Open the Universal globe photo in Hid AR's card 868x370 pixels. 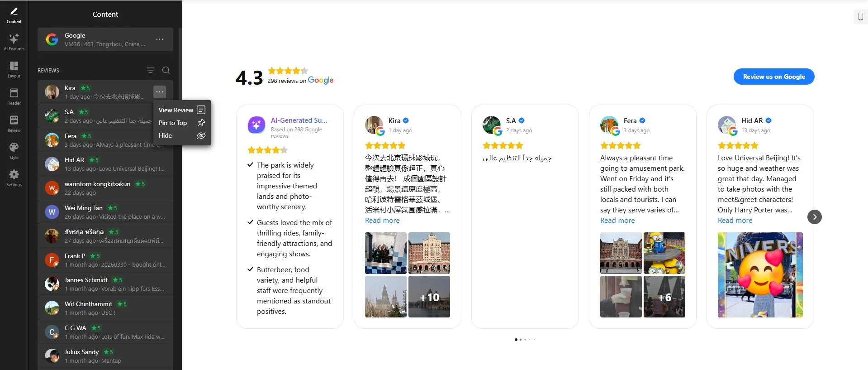[760, 275]
